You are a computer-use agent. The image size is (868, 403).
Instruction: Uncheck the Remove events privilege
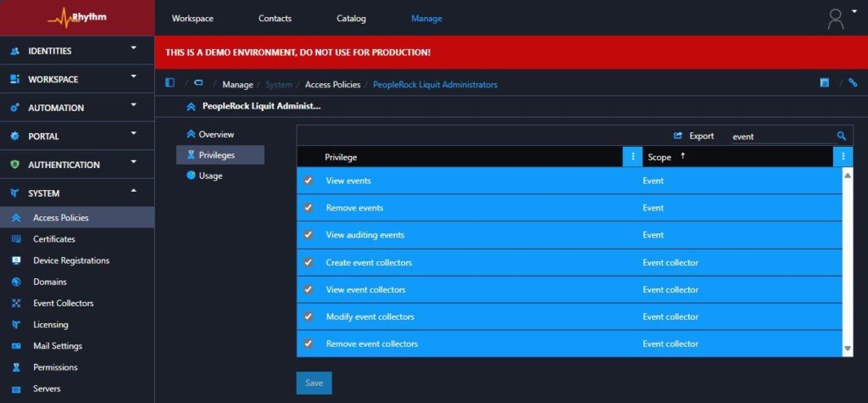(309, 208)
